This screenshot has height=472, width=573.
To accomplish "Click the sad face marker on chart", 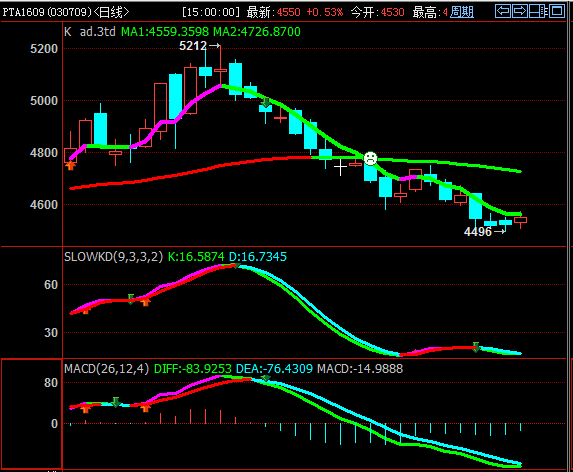I will (370, 159).
